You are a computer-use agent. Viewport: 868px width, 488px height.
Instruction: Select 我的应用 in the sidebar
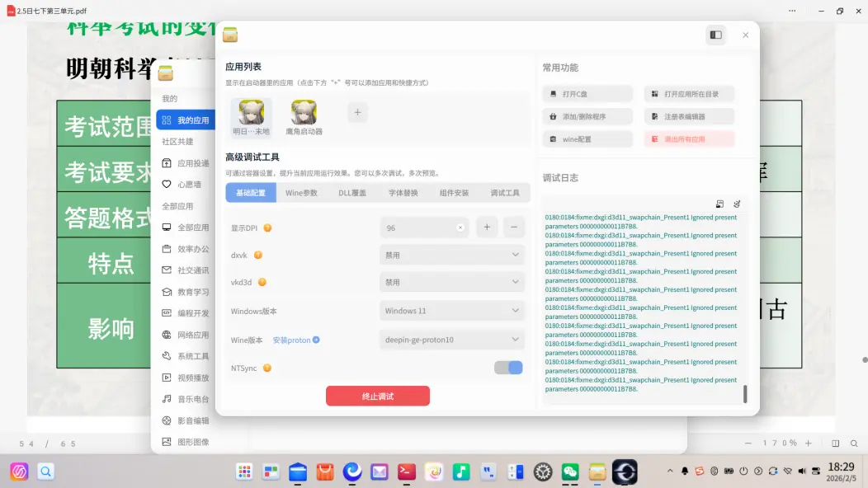(186, 120)
